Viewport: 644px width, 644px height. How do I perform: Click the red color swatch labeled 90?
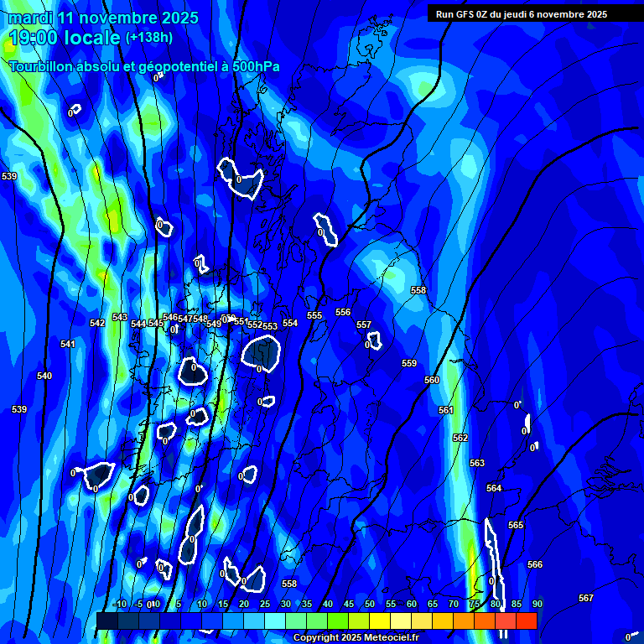point(527,621)
